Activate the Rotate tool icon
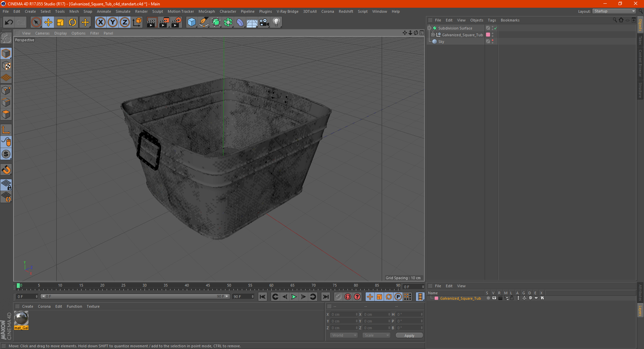 click(72, 22)
